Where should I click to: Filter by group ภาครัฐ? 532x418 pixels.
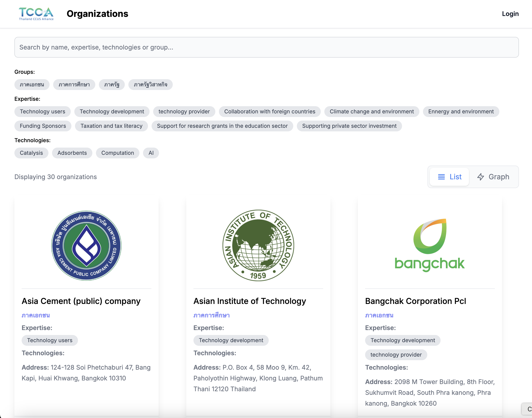(112, 85)
